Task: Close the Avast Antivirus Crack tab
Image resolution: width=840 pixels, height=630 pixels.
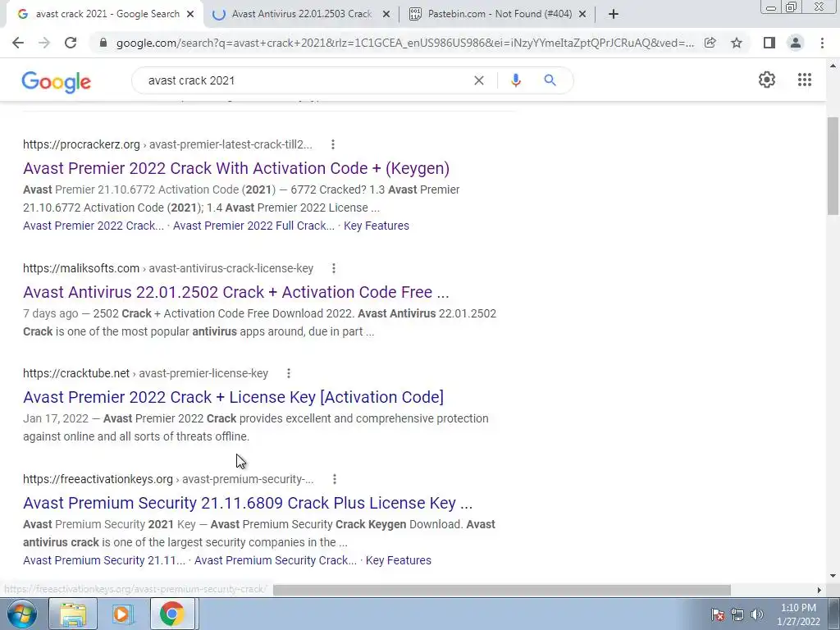Action: tap(386, 15)
